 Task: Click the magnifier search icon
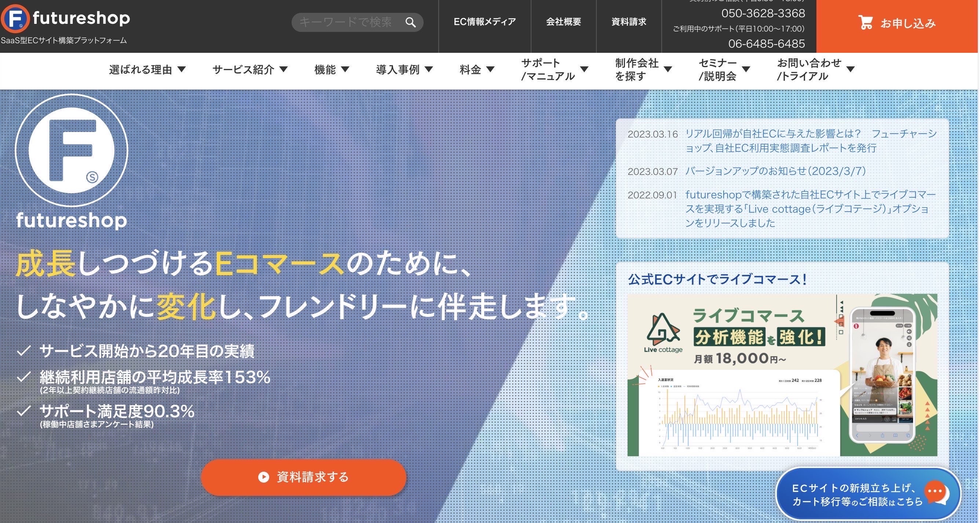point(410,22)
